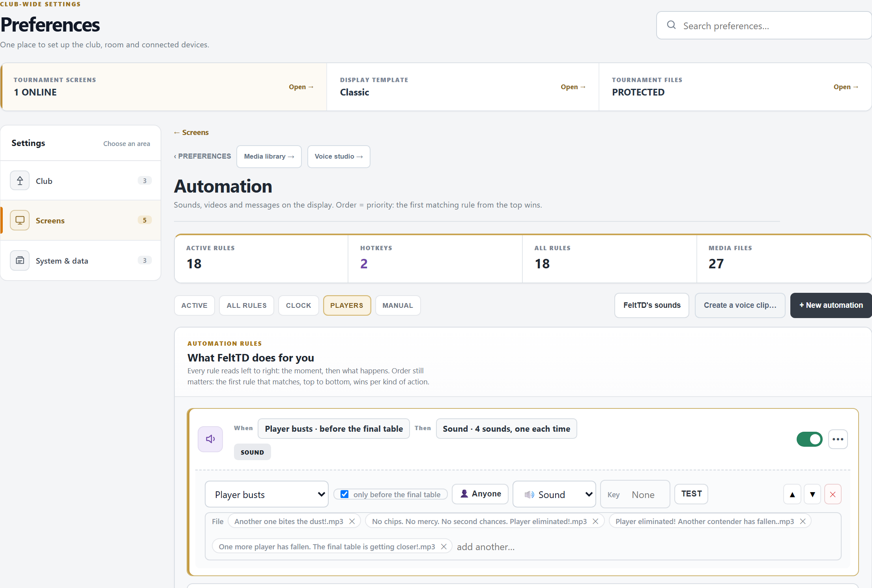872x588 pixels.
Task: Click the 'add another…' file input
Action: click(x=486, y=547)
